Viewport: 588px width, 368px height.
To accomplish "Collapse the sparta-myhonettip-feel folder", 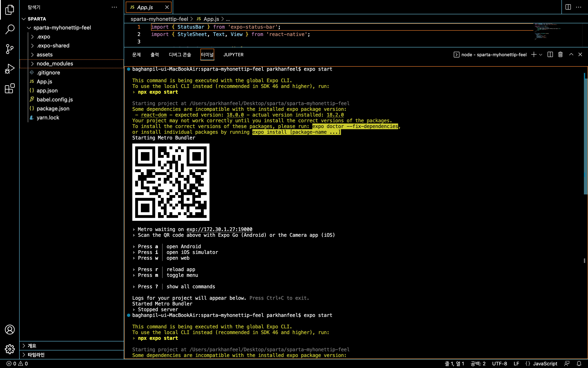I will pos(29,28).
